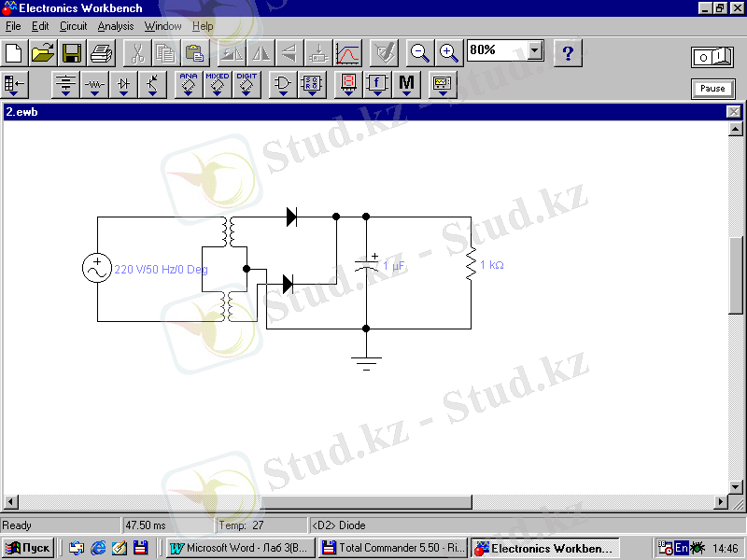Open the Controls parts bin
The image size is (747, 560).
pyautogui.click(x=377, y=85)
